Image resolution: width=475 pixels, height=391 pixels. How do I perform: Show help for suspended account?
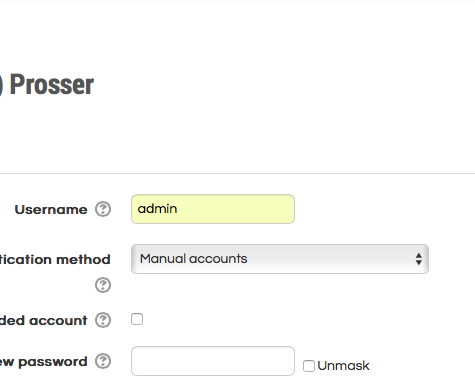tap(103, 320)
